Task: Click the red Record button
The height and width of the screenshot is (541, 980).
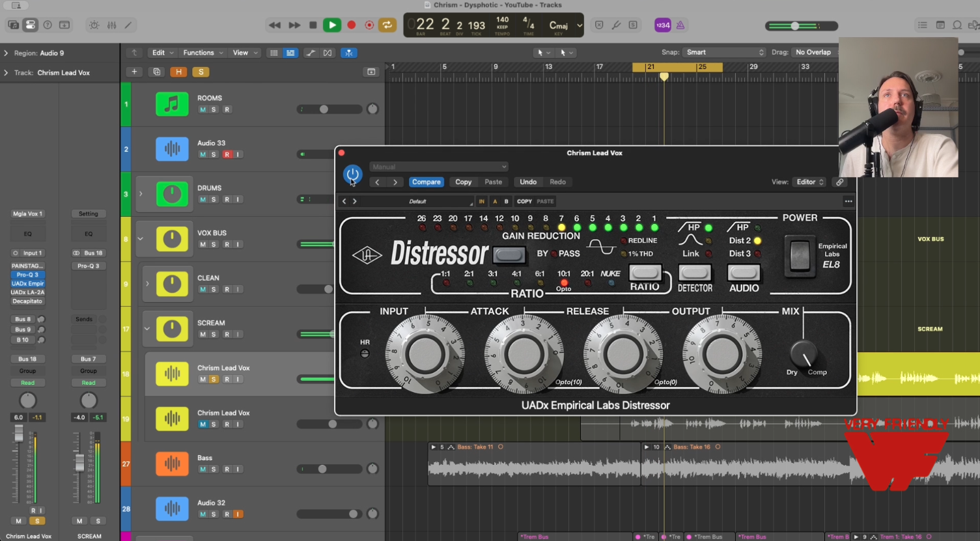Action: coord(352,25)
